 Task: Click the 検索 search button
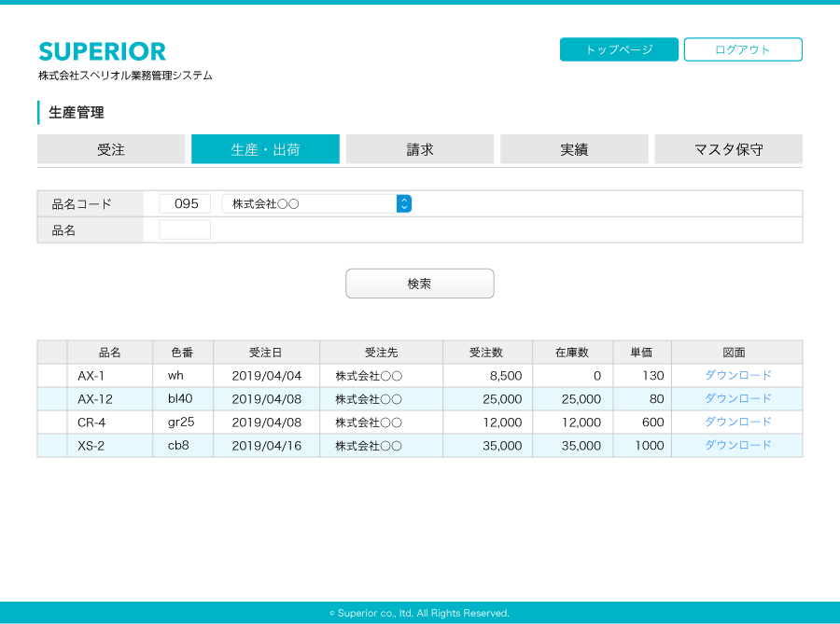tap(420, 284)
